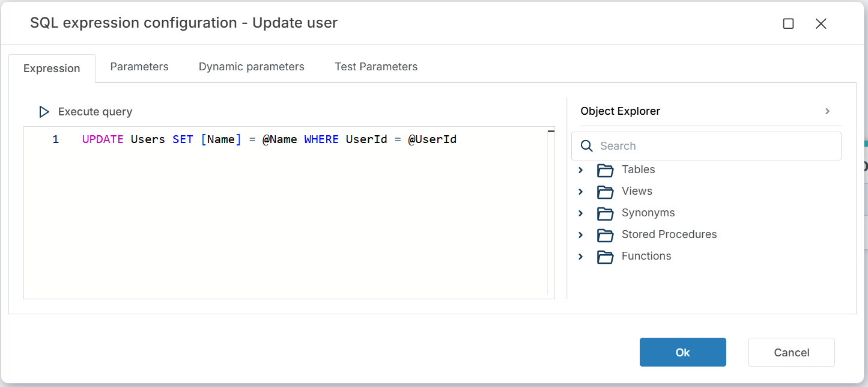This screenshot has width=868, height=387.
Task: Click line number 1 in the editor gutter
Action: (x=56, y=139)
